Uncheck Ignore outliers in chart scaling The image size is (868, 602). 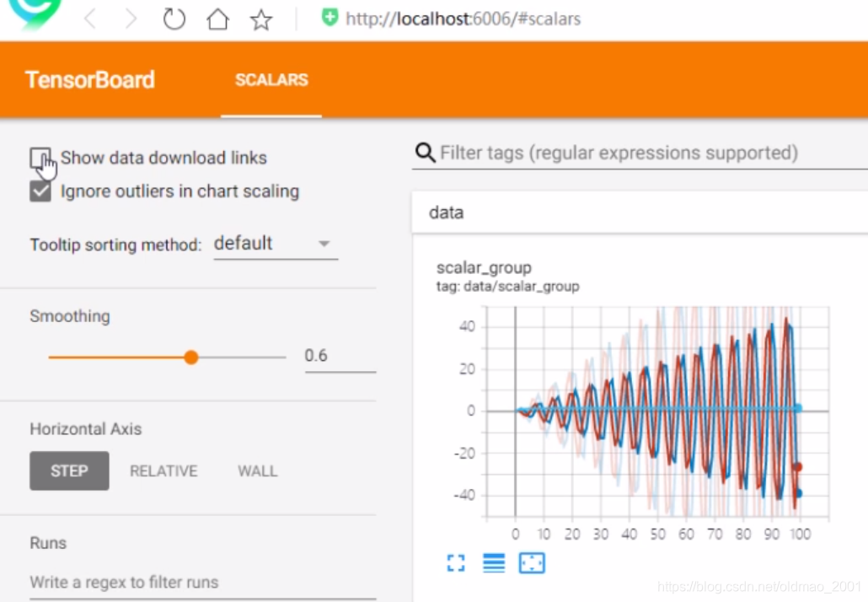tap(40, 191)
